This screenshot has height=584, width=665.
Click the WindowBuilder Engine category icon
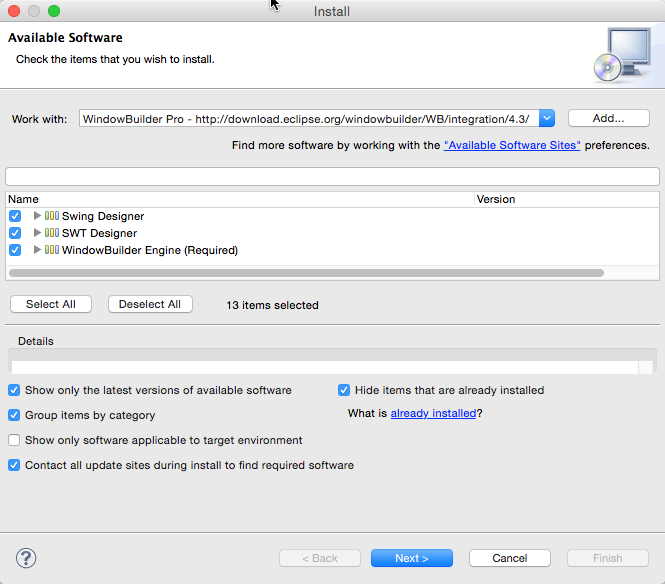point(52,250)
